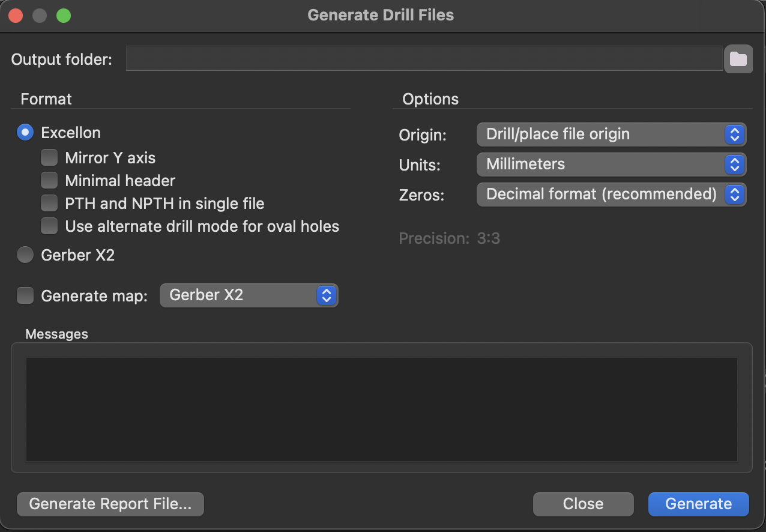Open the Zeros format dropdown

[x=611, y=195]
